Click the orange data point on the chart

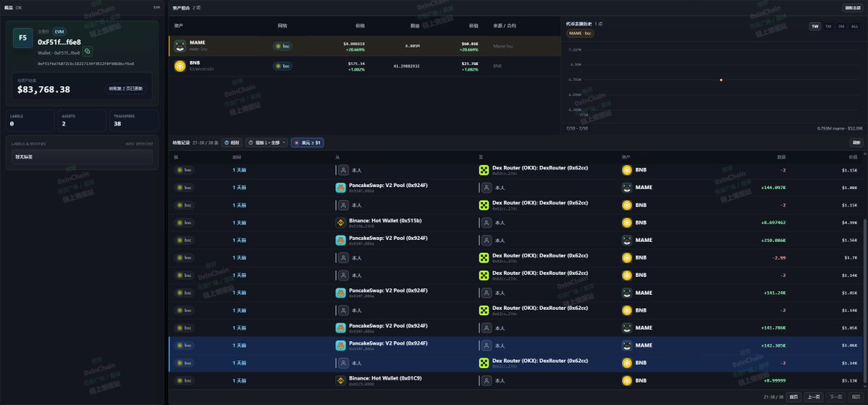pyautogui.click(x=721, y=80)
